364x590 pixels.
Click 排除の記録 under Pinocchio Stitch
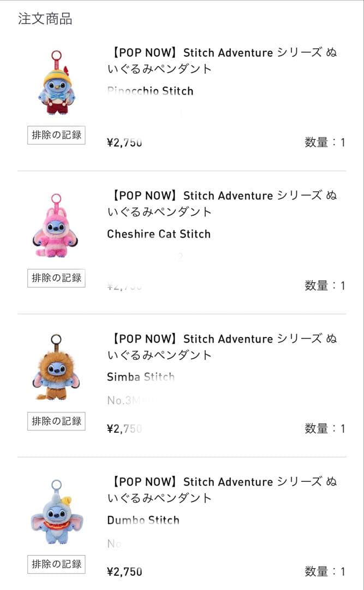point(56,135)
